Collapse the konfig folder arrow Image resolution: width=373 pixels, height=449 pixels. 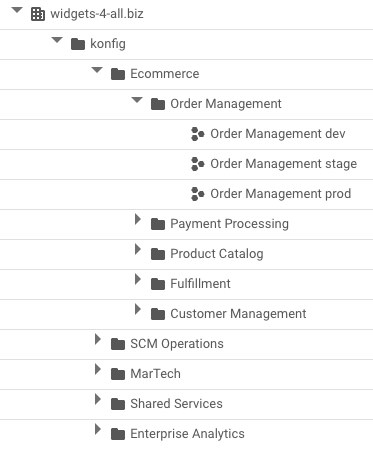tap(57, 40)
